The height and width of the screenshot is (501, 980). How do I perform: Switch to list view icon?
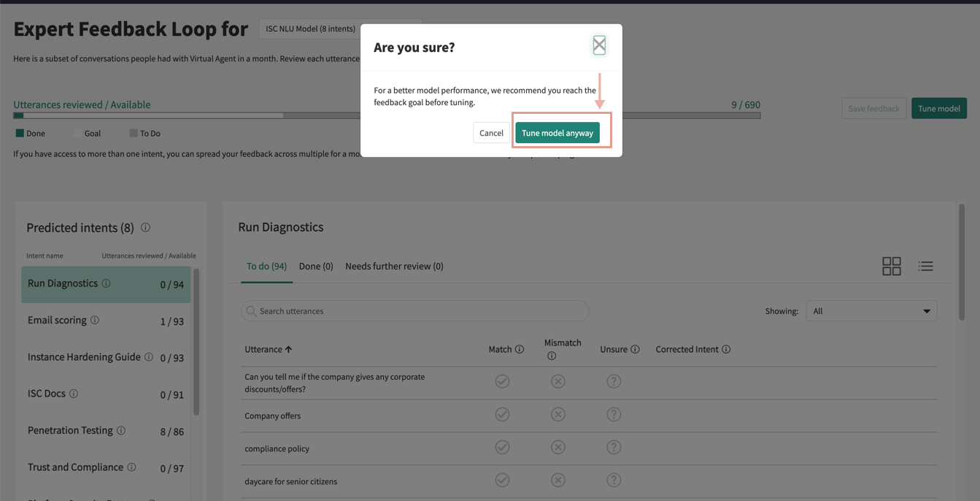tap(925, 267)
